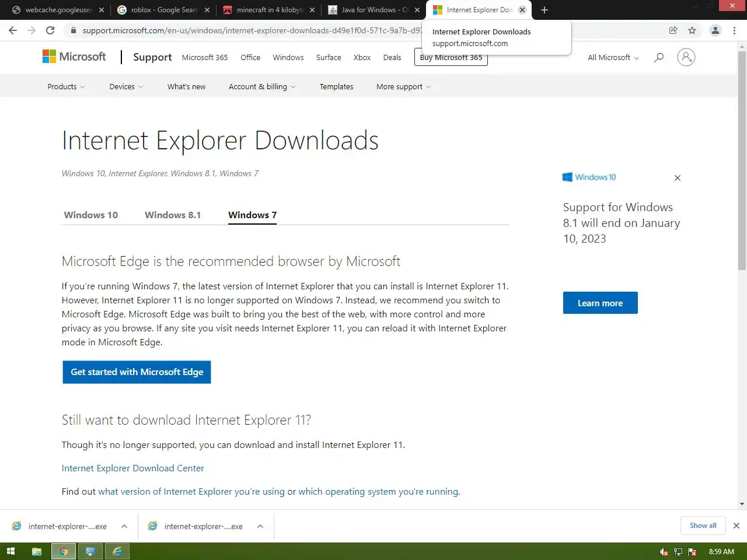Click the muted volume tray icon
The height and width of the screenshot is (560, 747).
(664, 552)
